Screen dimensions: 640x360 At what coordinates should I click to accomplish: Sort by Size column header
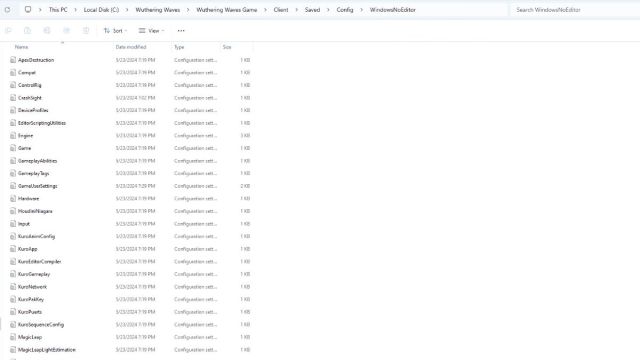(227, 47)
